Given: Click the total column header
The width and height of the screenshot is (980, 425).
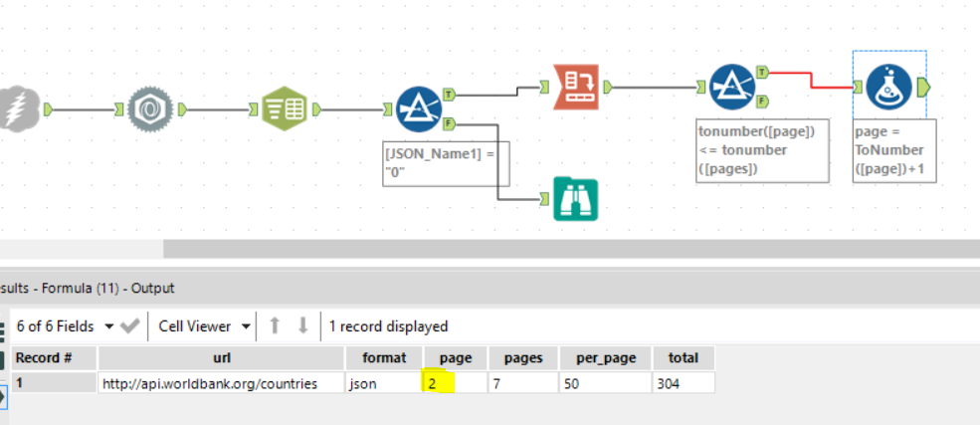Looking at the screenshot, I should click(x=684, y=358).
